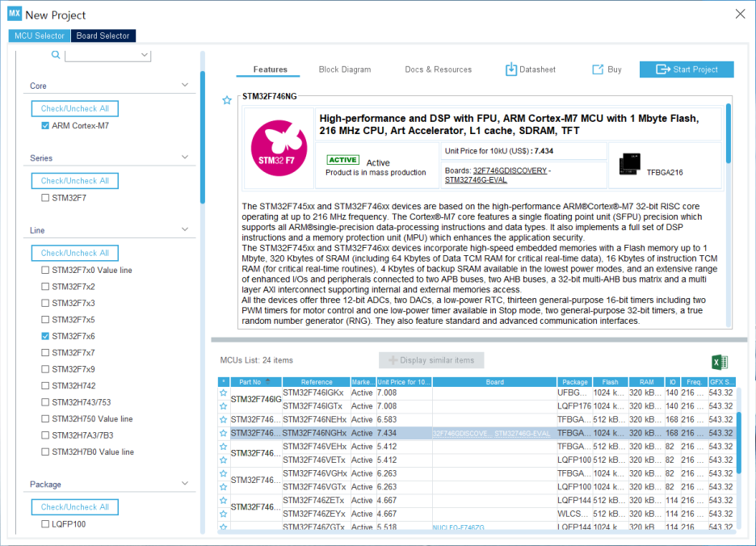Favorite the STM32F746NG device with the star icon

click(227, 100)
